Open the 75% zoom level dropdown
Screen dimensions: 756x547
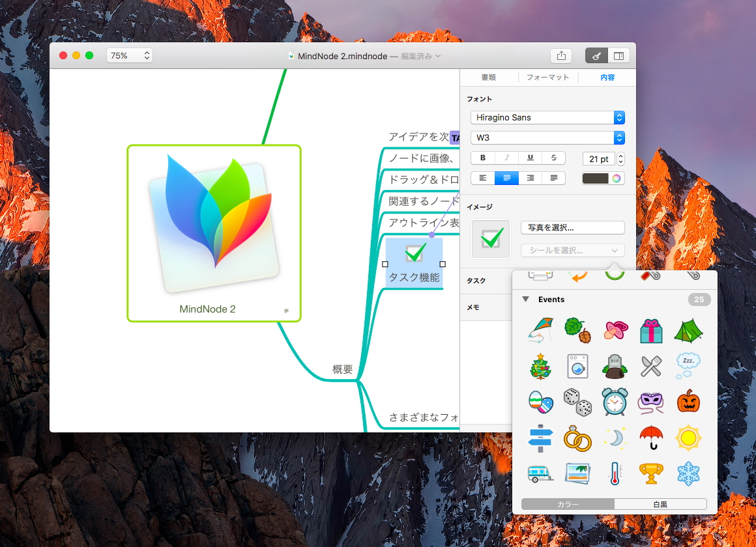coord(129,55)
